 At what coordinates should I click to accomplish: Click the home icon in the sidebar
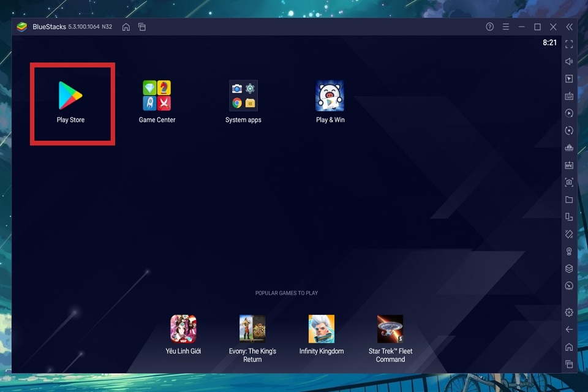click(569, 347)
